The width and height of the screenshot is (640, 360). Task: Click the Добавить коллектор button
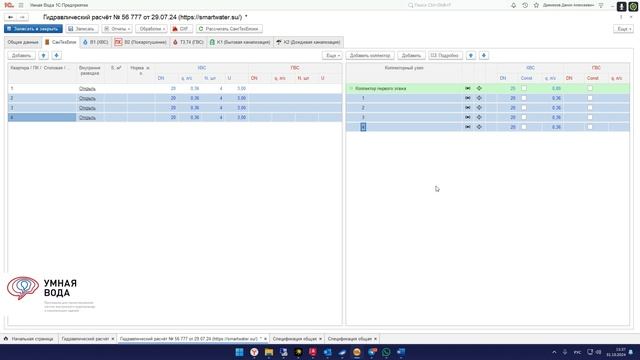coord(370,56)
